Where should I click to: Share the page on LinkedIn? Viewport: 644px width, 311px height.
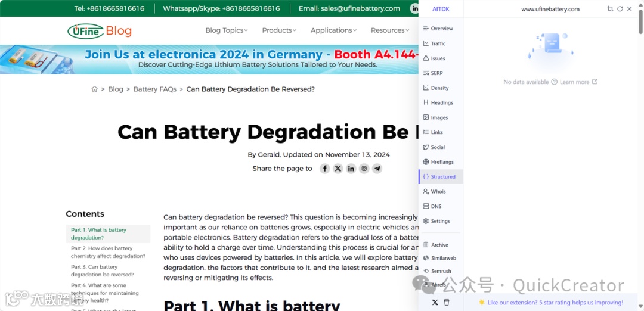coord(351,169)
